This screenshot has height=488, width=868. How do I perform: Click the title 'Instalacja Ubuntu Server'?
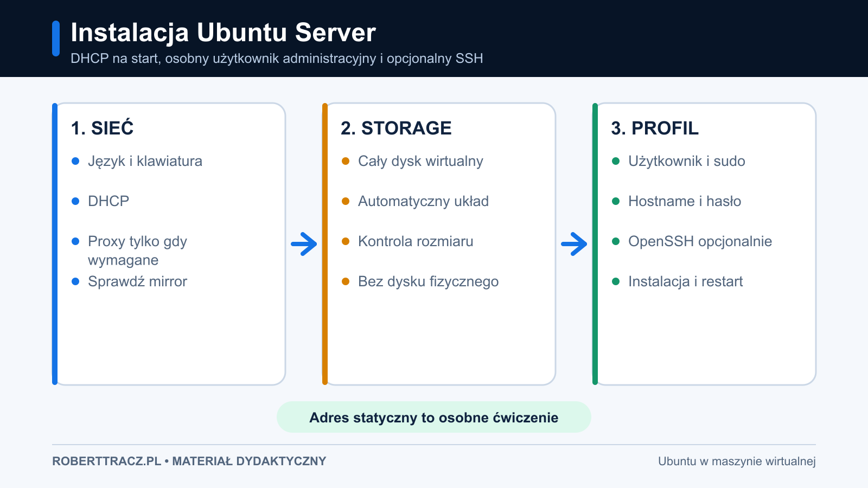pos(223,33)
